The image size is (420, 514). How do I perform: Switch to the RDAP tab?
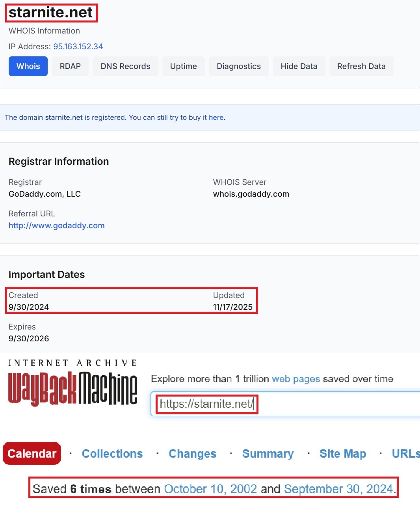(70, 66)
